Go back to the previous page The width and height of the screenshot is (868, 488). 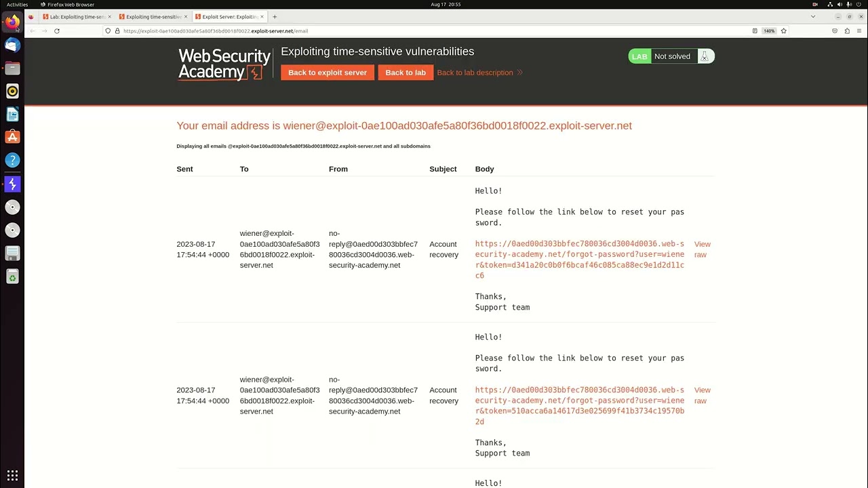[32, 30]
